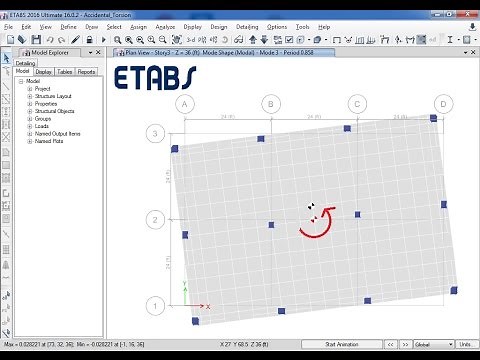Select the pointer tool in side toolbar
This screenshot has width=480, height=360.
[x=6, y=58]
